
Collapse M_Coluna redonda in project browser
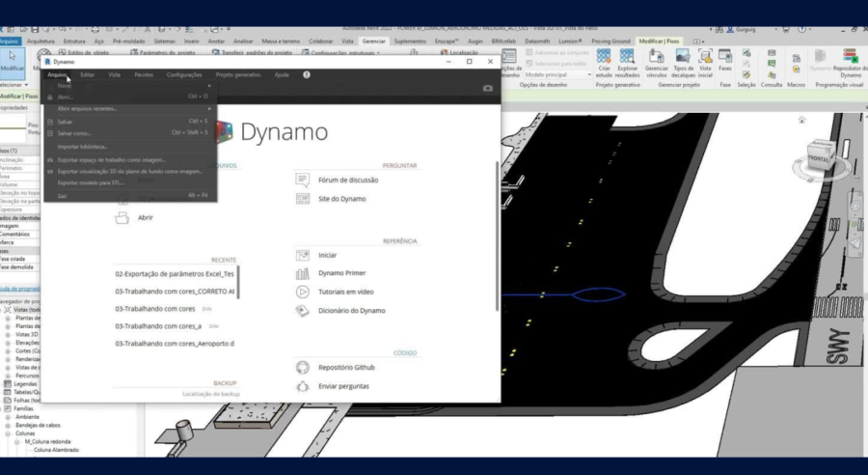point(17,442)
